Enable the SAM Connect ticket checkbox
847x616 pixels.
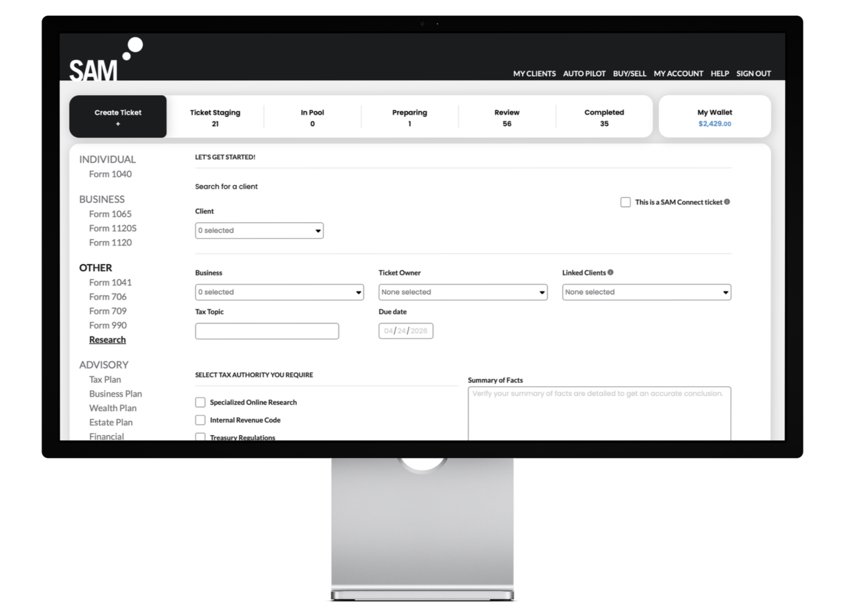point(625,202)
